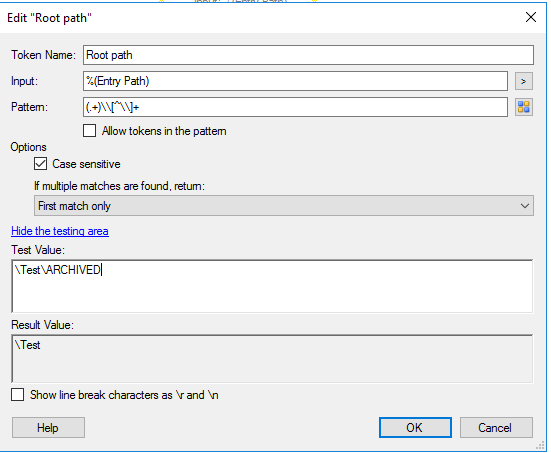Uncheck the Case sensitive option
The height and width of the screenshot is (453, 551).
(40, 164)
